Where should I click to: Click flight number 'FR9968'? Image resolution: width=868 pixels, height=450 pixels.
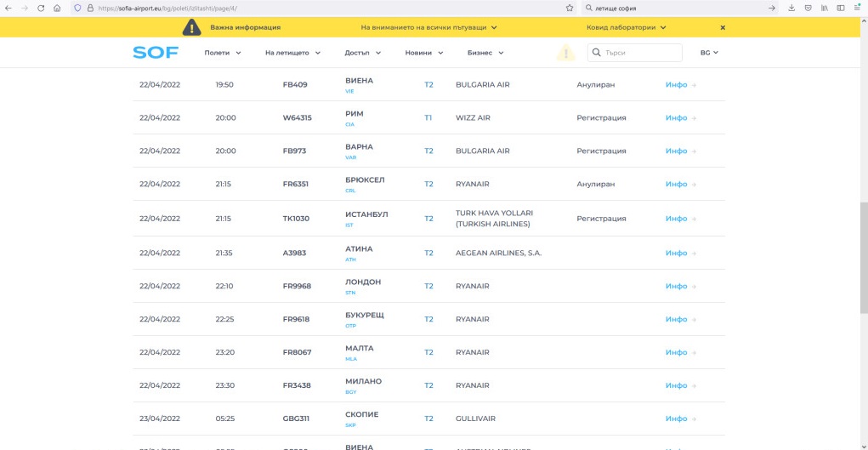[297, 286]
